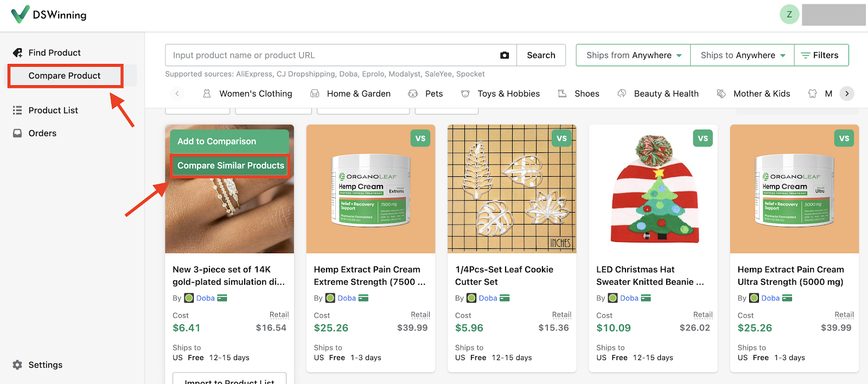Click the Shoes category icon

click(563, 93)
